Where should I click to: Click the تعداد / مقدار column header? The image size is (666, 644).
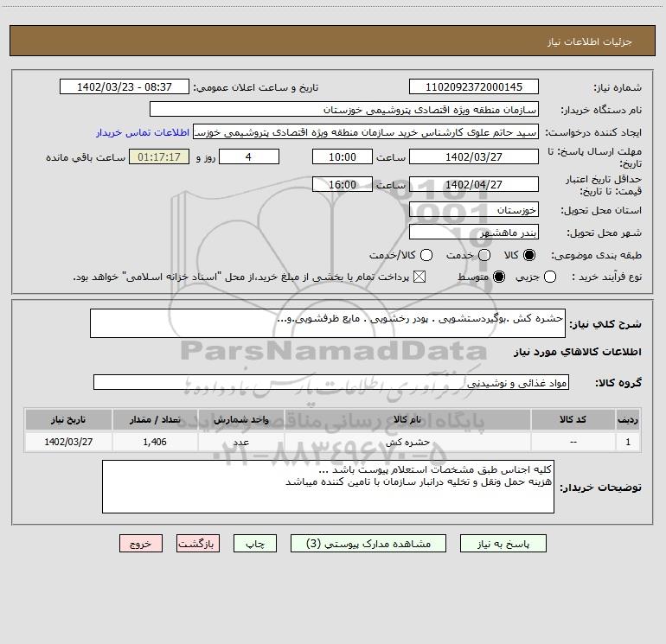click(x=155, y=420)
